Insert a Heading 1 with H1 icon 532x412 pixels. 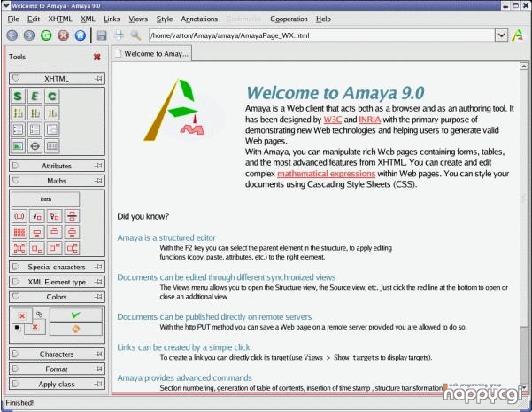pyautogui.click(x=18, y=113)
